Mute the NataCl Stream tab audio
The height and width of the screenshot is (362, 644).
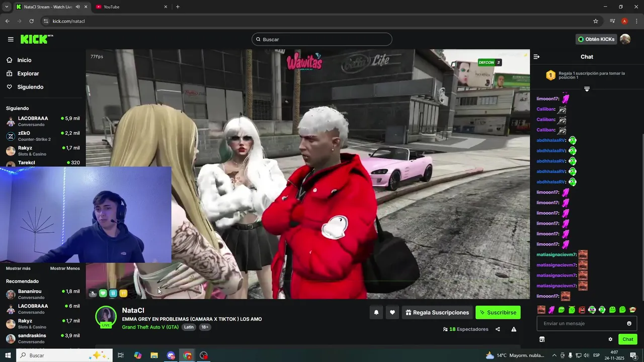77,7
